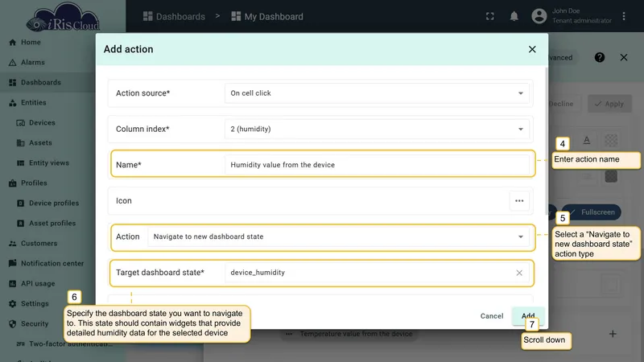
Task: Click the Apply button behind dialog
Action: coord(609,104)
